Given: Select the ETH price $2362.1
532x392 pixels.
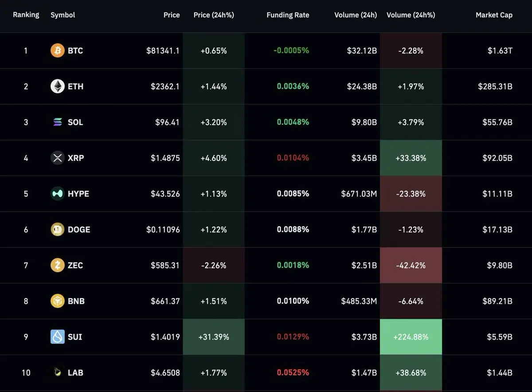Looking at the screenshot, I should (165, 86).
